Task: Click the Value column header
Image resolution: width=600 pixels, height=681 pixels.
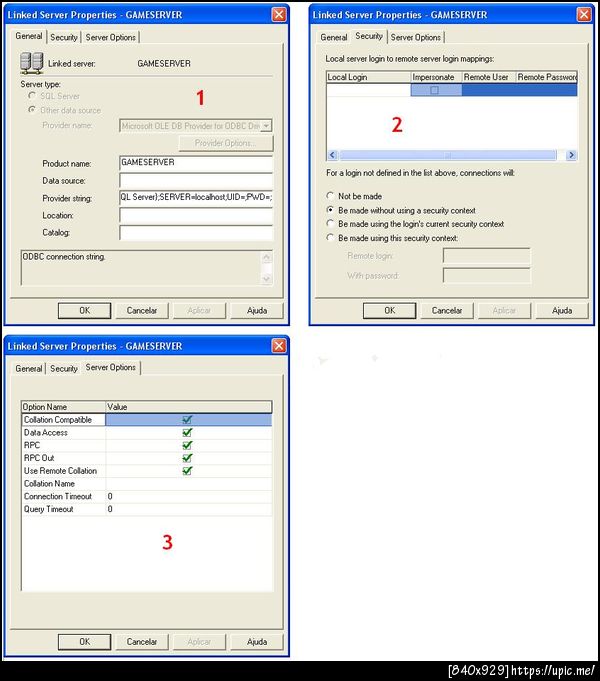Action: (x=189, y=407)
